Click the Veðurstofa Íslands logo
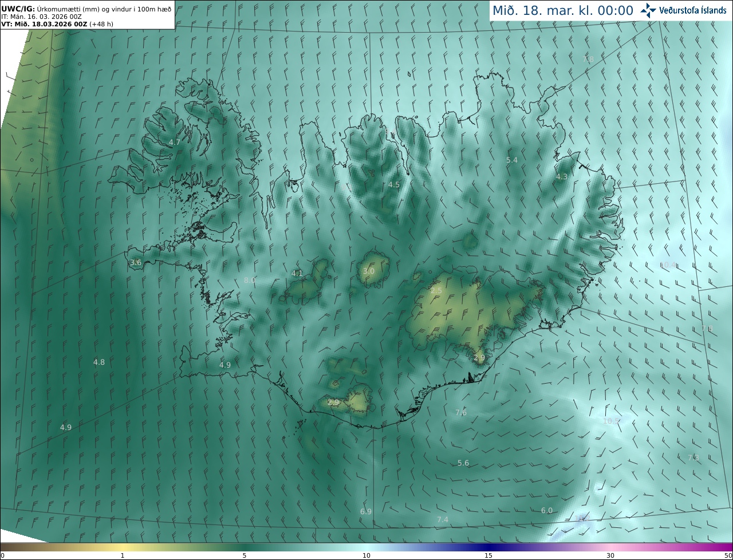 [x=683, y=10]
